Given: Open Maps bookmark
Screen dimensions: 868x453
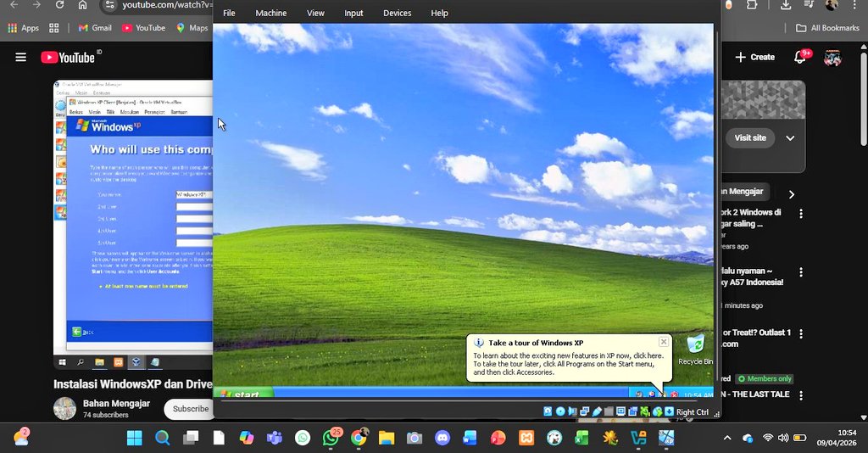Looking at the screenshot, I should 192,28.
